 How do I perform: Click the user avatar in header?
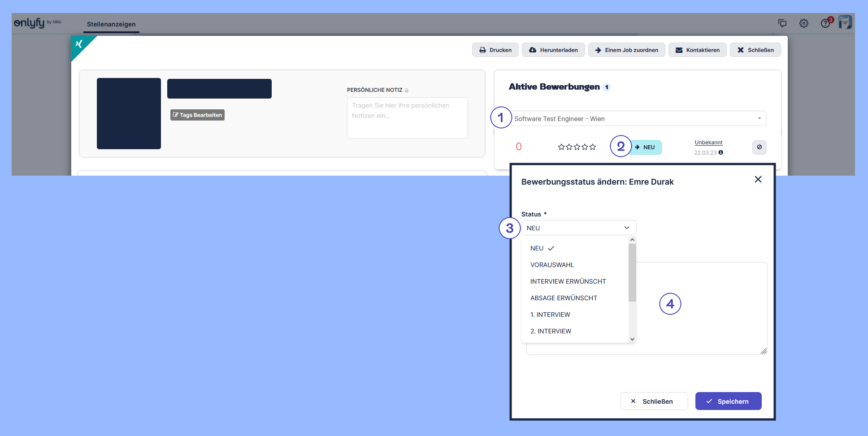point(845,22)
